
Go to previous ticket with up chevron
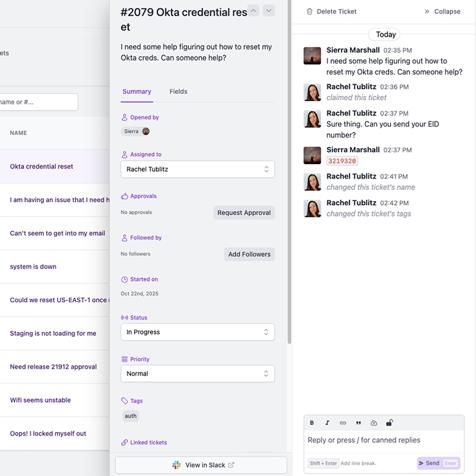click(253, 10)
